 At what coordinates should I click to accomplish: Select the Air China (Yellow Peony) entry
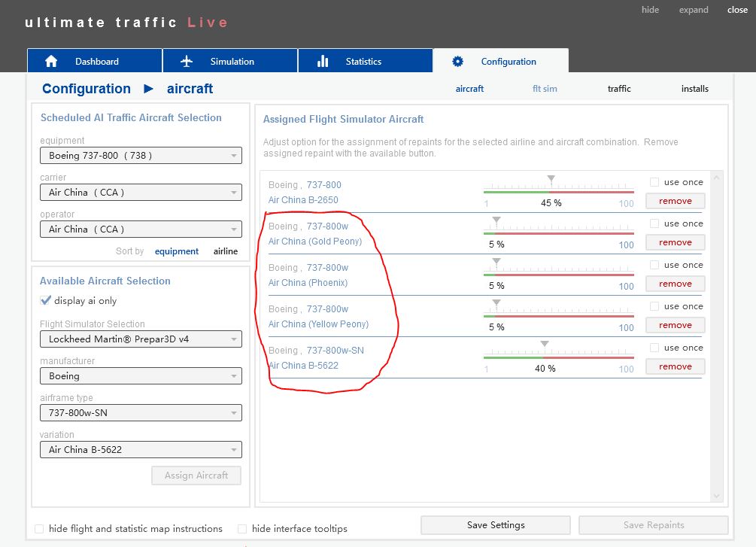coord(319,324)
